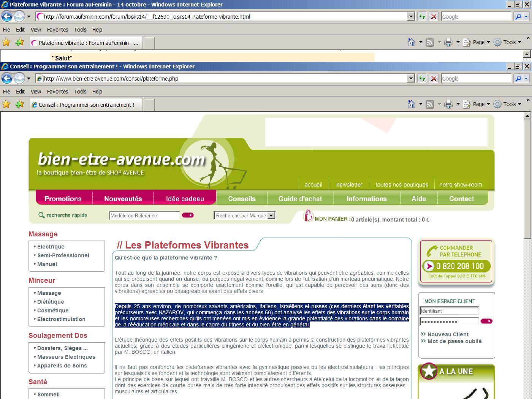Click Refresh icon in Plateforme vibrante window
The height and width of the screenshot is (399, 532).
tap(422, 16)
